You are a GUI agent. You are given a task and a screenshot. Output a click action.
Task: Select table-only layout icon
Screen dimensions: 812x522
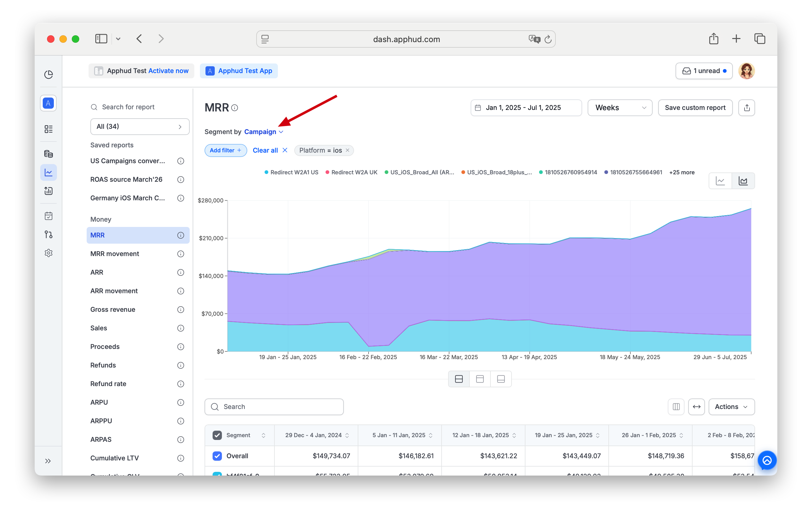pos(501,379)
